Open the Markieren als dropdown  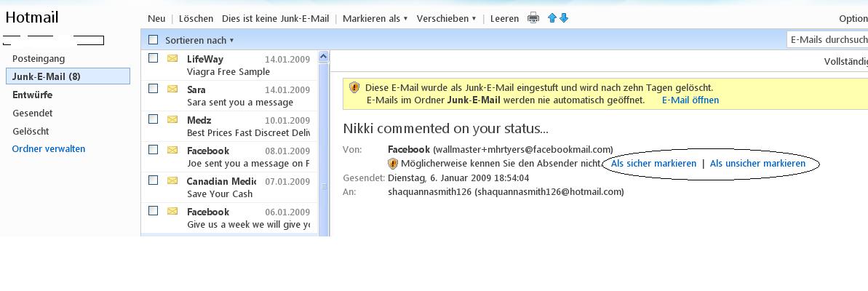point(375,18)
